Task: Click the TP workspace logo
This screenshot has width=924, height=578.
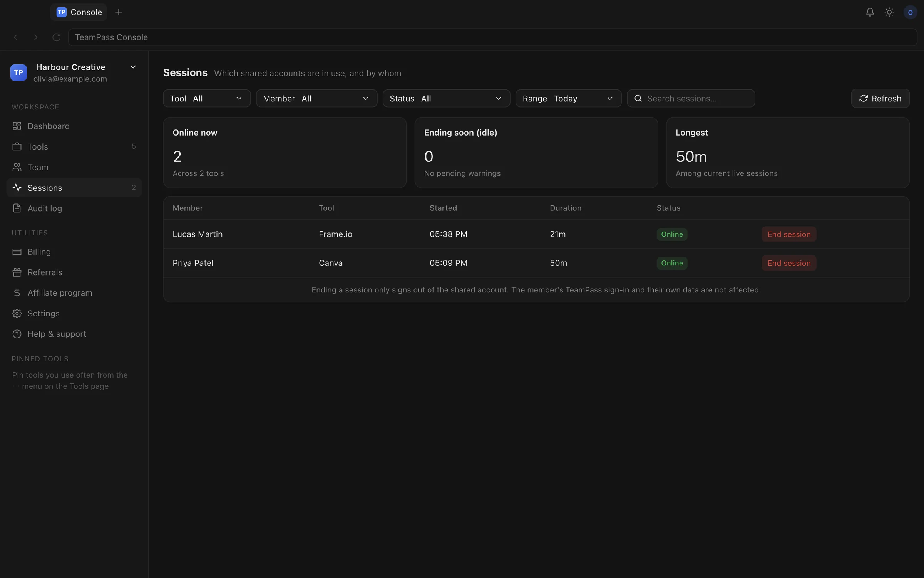Action: [x=18, y=72]
